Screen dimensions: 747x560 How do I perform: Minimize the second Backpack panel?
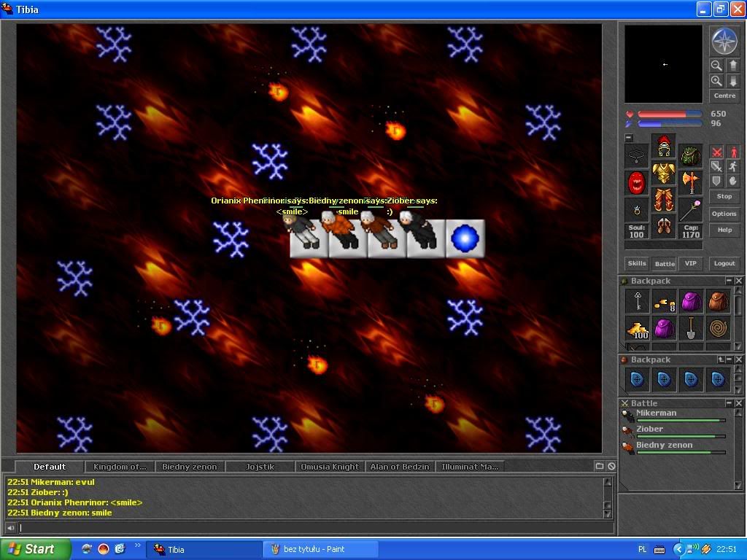729,359
